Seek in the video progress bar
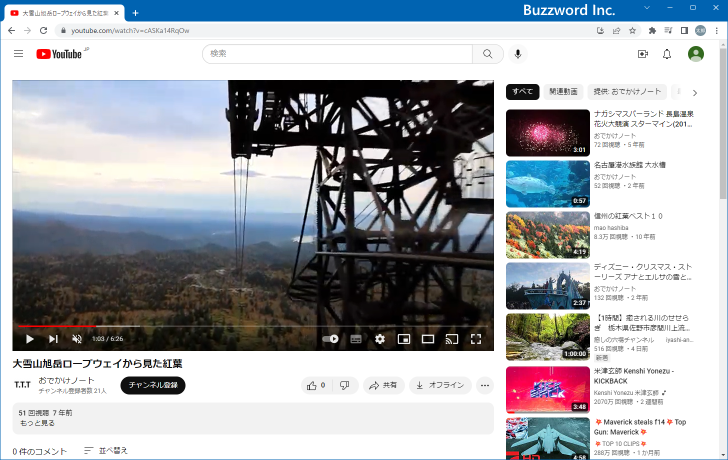Image resolution: width=728 pixels, height=460 pixels. point(253,326)
